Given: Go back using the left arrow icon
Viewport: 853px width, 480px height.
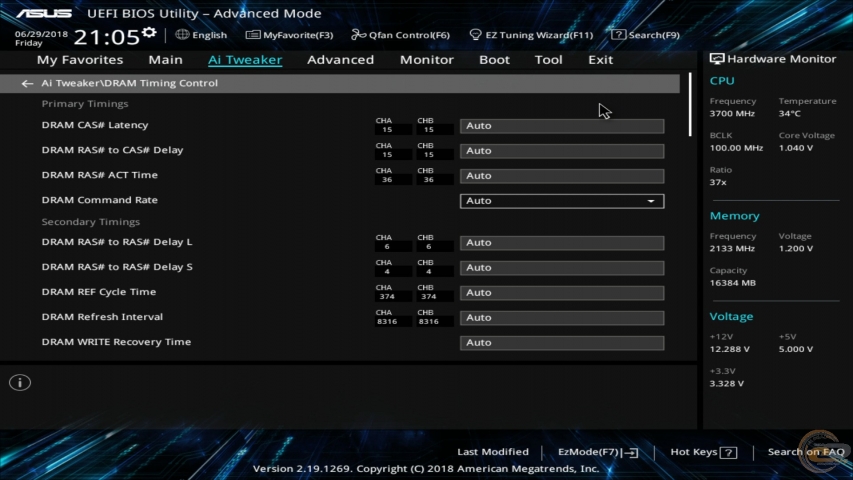Looking at the screenshot, I should 27,83.
